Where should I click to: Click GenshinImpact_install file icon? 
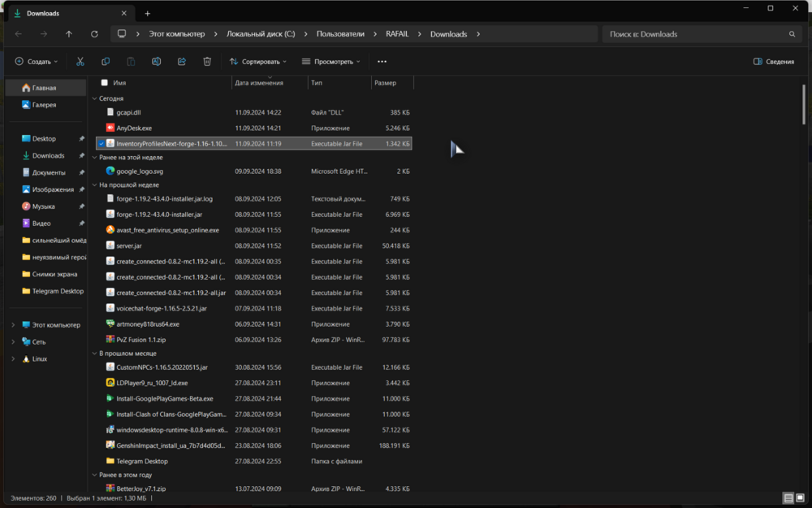coord(110,445)
